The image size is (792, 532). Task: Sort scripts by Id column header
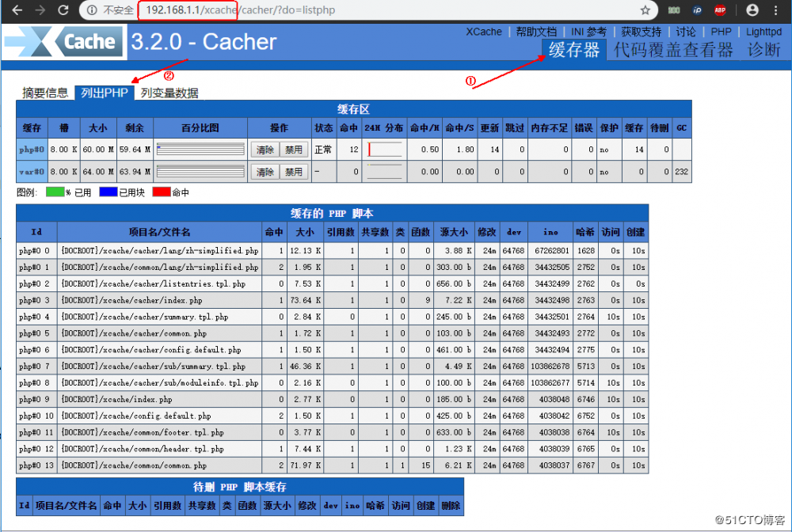pos(36,232)
